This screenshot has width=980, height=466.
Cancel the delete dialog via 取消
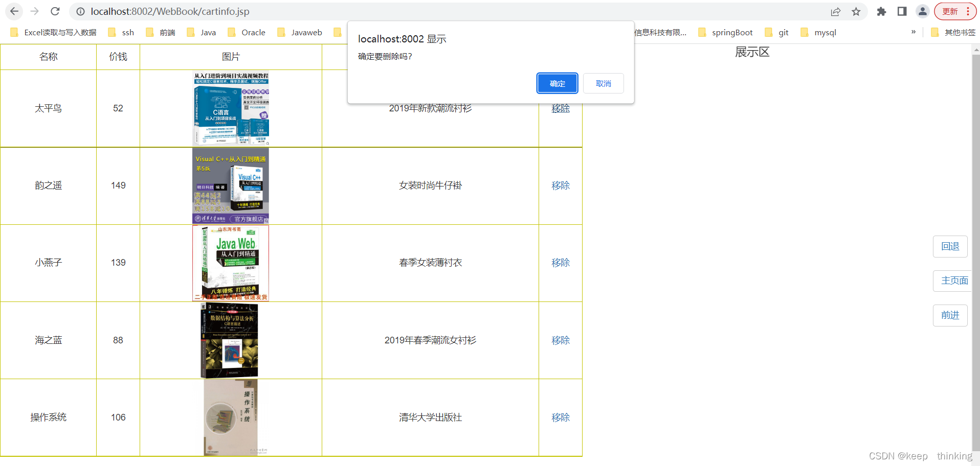click(x=603, y=83)
